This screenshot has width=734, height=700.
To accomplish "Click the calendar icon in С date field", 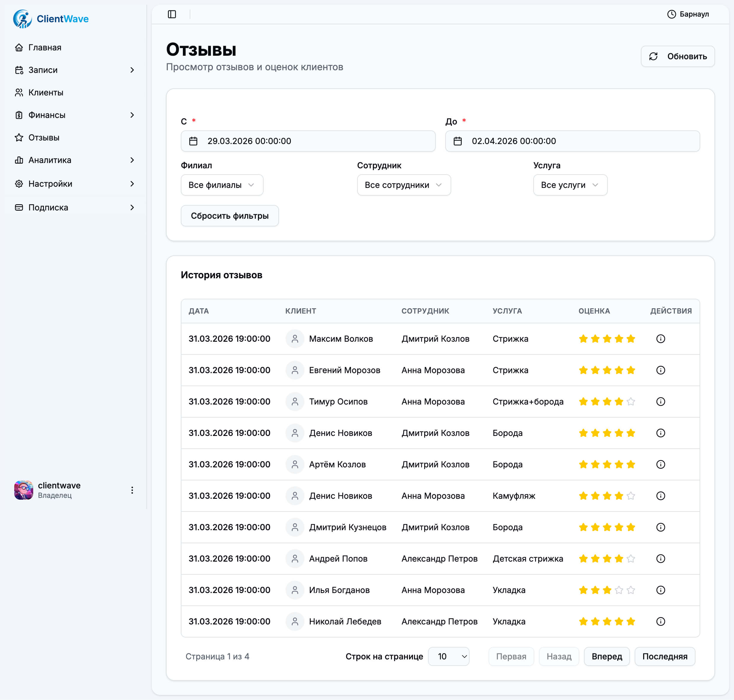I will coord(193,141).
